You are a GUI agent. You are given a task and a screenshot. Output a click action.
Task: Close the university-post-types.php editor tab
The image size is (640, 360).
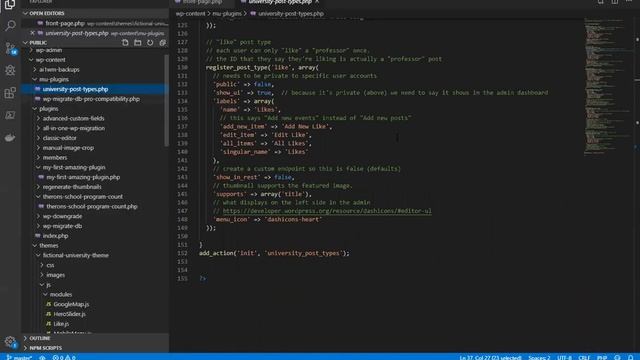coord(317,2)
